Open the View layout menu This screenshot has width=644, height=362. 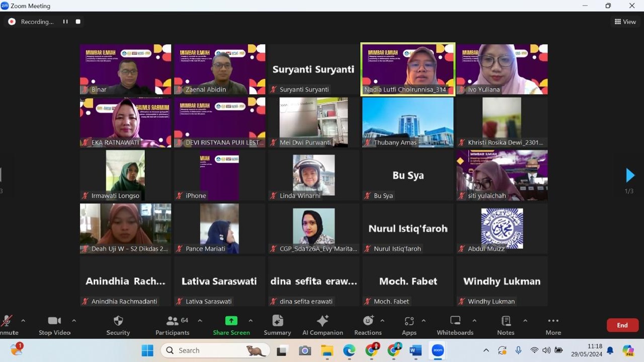[x=625, y=22]
